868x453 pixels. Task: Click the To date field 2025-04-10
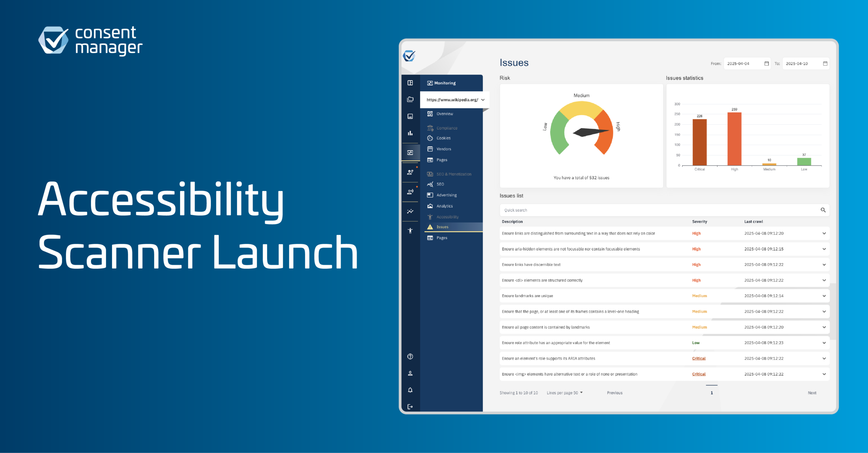806,63
